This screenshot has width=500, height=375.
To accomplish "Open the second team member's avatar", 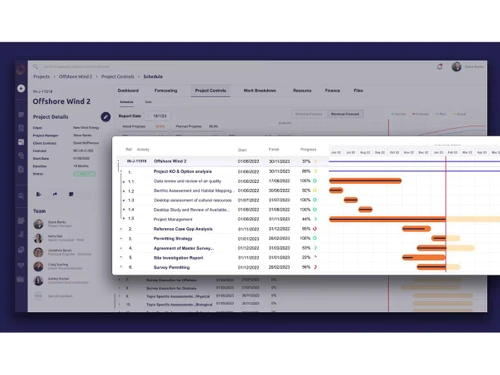I will 38,238.
